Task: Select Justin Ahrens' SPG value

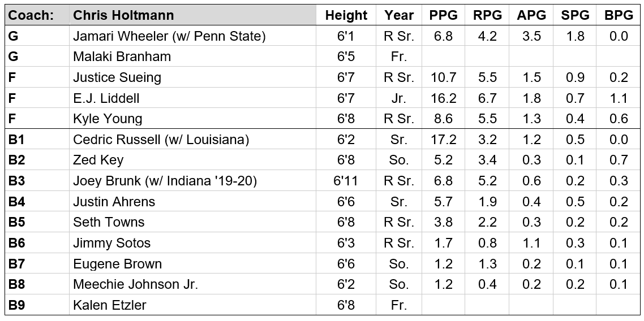Action: [574, 201]
